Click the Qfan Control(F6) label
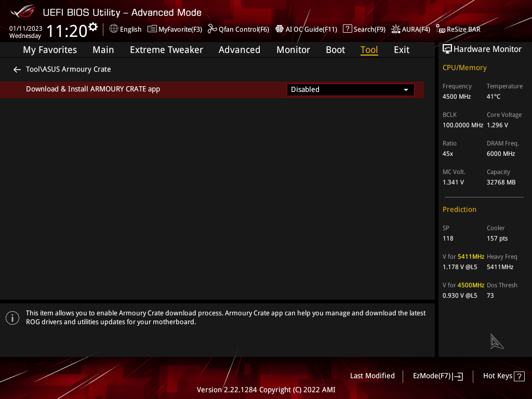This screenshot has height=399, width=532. 244,30
